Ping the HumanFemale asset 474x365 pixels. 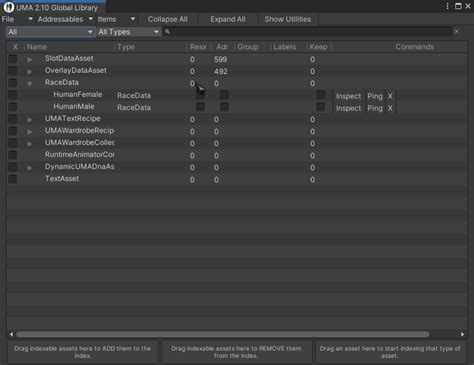pos(375,96)
